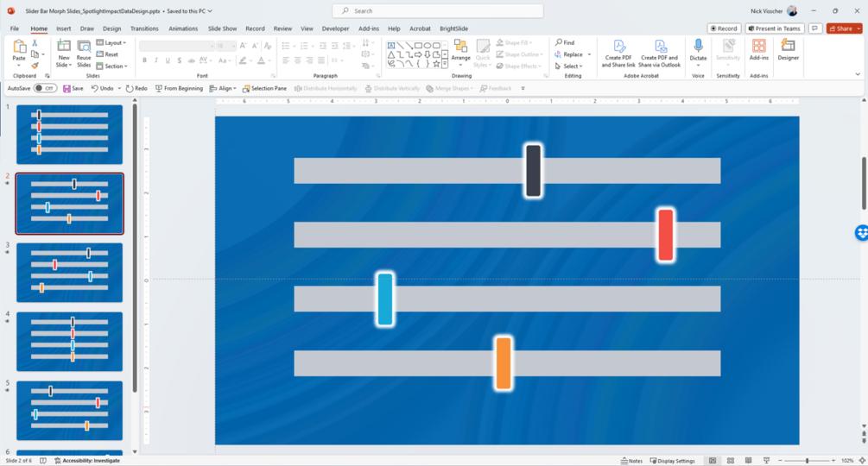Toggle the AutoSave switch
Image resolution: width=868 pixels, height=466 pixels.
(x=45, y=88)
